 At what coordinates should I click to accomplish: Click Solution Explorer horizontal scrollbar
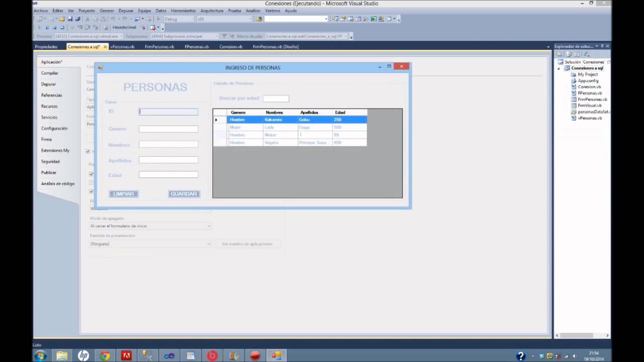click(x=576, y=335)
